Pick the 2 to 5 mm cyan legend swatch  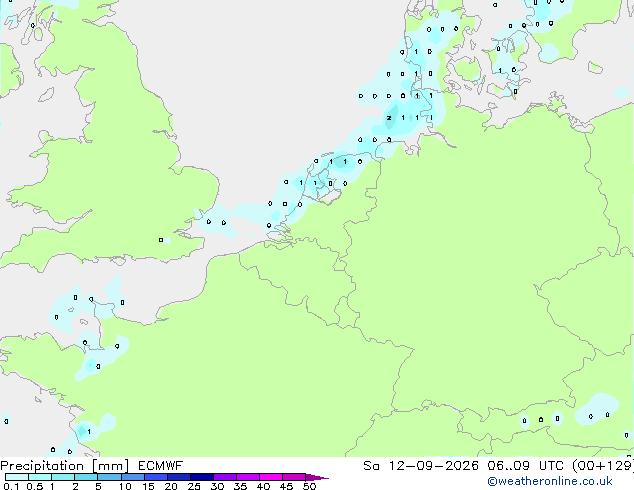[x=86, y=477]
